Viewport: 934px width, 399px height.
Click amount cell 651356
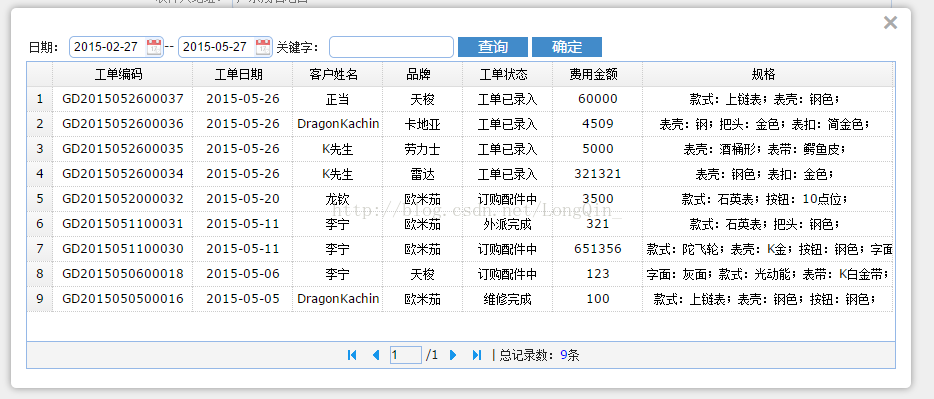(x=597, y=248)
